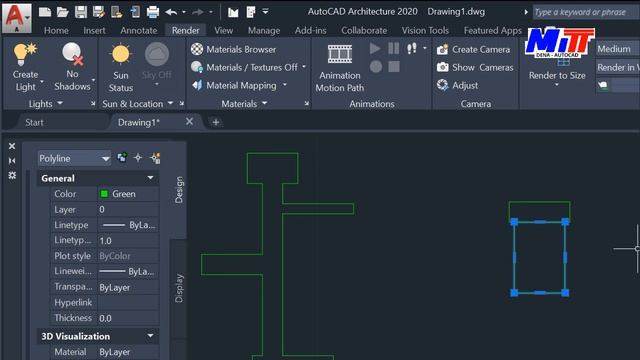The height and width of the screenshot is (360, 640).
Task: Open the Quick Access Toolbar customize dropdown
Action: [265, 12]
